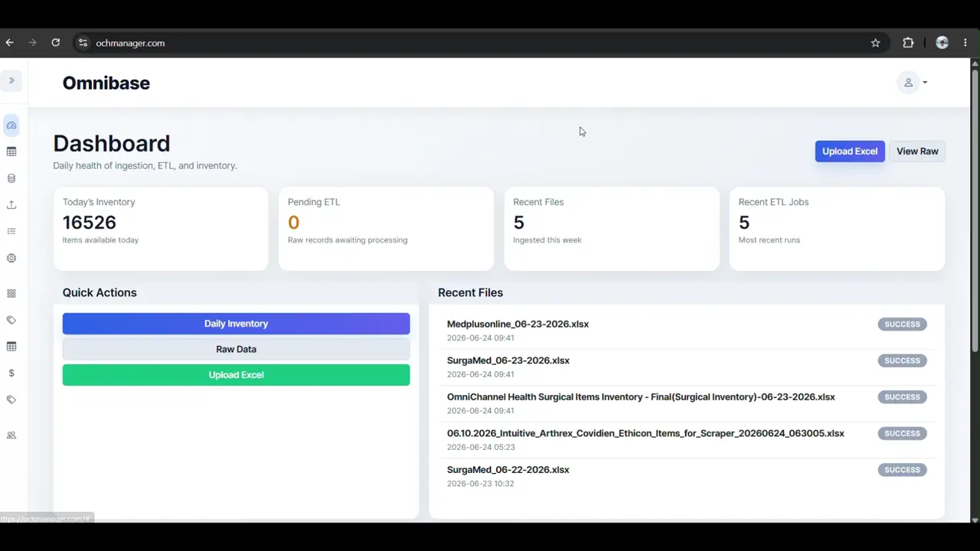This screenshot has height=551, width=980.
Task: Click the browser back arrow
Action: tap(9, 43)
